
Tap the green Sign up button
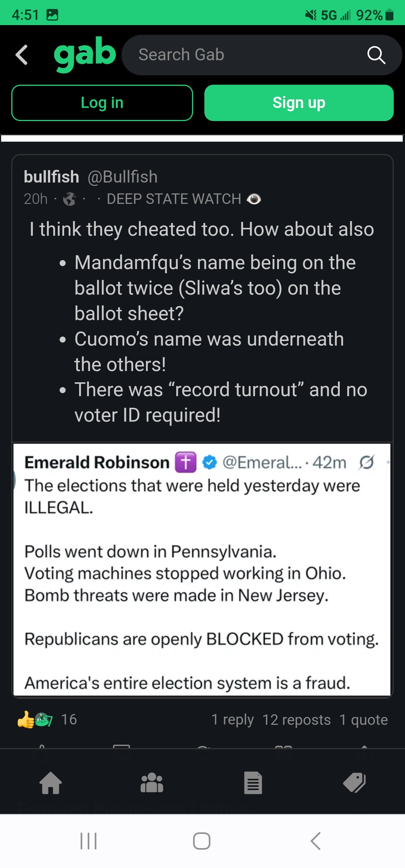[299, 103]
